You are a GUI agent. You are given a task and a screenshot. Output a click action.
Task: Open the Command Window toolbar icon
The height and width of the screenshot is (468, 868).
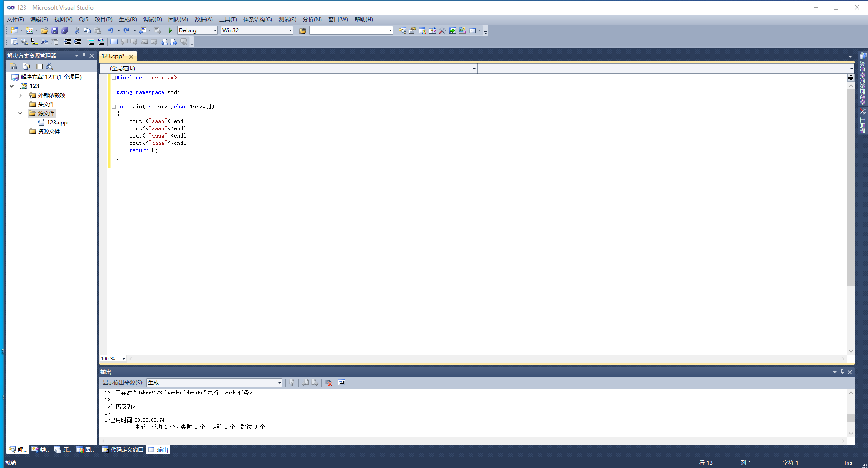click(x=473, y=30)
